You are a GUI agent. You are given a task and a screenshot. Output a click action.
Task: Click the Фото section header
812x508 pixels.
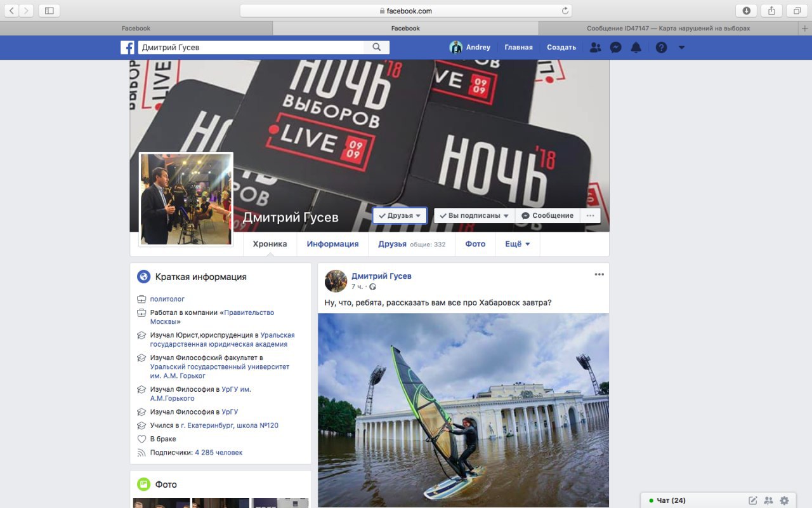166,485
